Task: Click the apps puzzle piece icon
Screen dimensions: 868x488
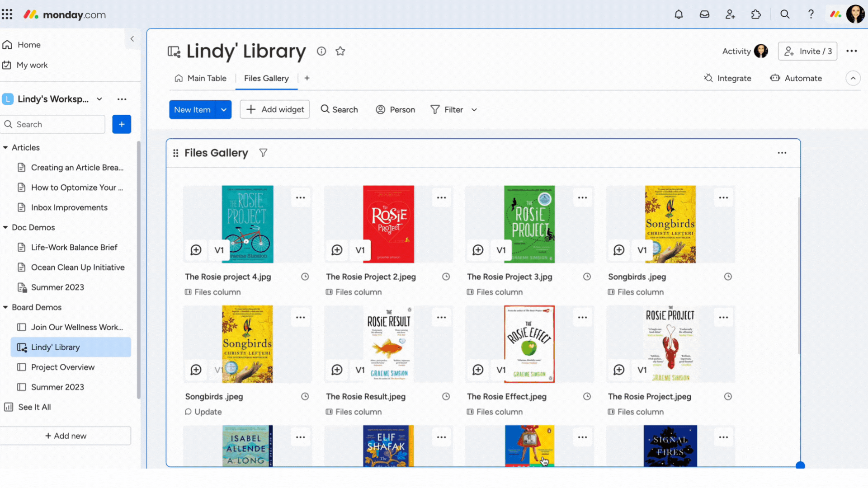Action: (x=756, y=14)
